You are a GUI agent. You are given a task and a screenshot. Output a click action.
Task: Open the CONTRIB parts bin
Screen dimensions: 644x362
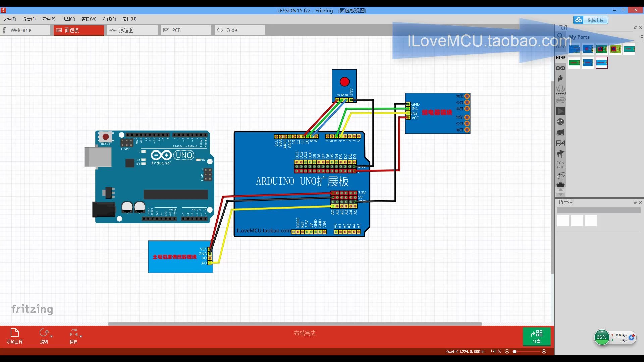[560, 165]
